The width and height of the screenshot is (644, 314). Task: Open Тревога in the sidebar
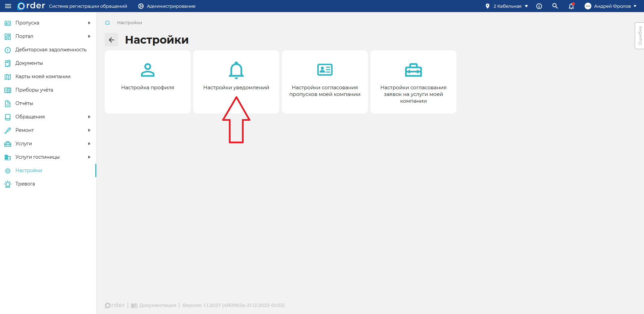click(x=25, y=184)
